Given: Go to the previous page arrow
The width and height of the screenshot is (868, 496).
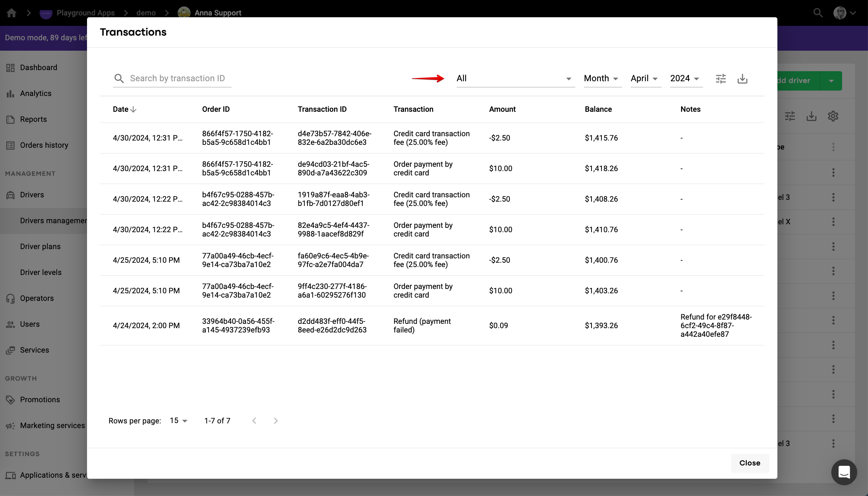Looking at the screenshot, I should 254,421.
